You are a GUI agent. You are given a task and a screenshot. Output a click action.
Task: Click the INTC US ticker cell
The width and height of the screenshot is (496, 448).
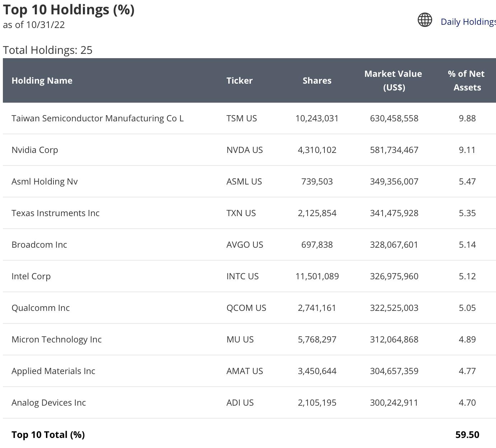click(243, 276)
